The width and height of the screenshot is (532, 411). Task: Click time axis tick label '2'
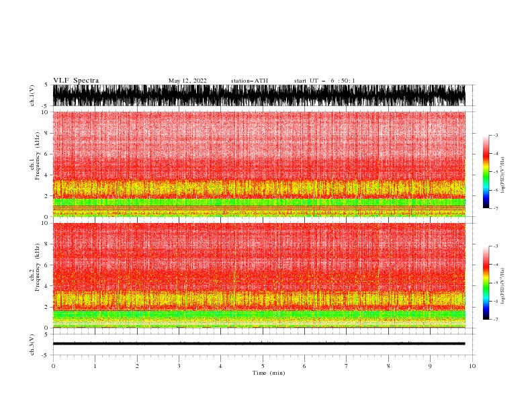click(x=137, y=366)
